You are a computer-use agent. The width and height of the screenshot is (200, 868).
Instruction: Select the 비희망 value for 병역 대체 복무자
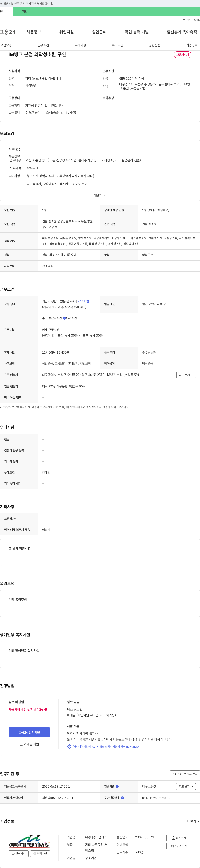[46, 530]
